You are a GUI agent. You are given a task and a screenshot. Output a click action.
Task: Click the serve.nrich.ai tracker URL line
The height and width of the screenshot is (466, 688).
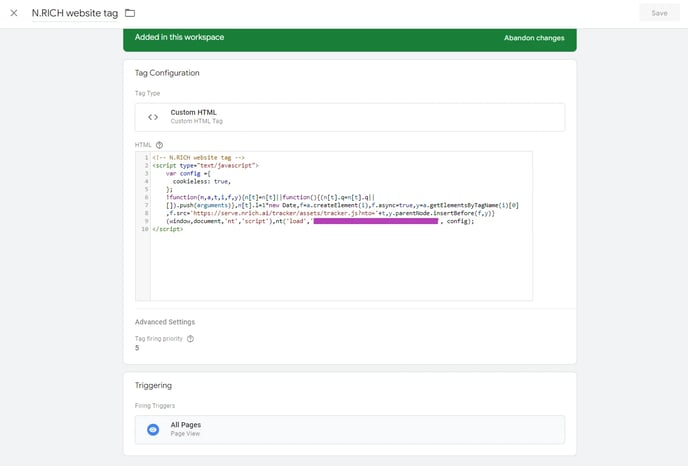click(330, 213)
